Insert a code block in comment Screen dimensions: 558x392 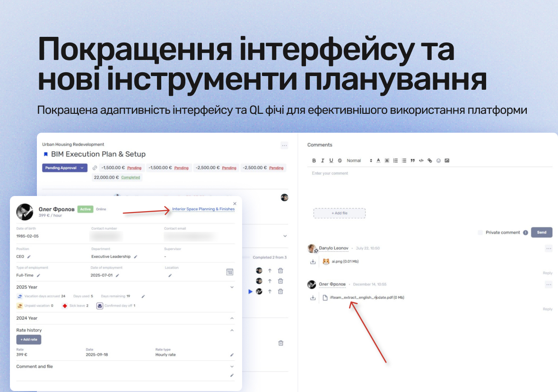(421, 161)
